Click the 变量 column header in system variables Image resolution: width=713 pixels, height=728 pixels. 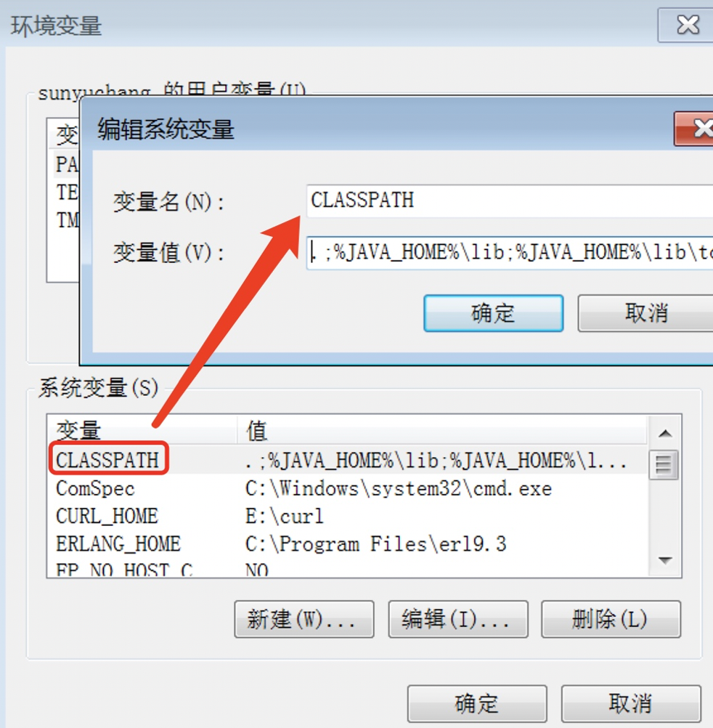142,430
